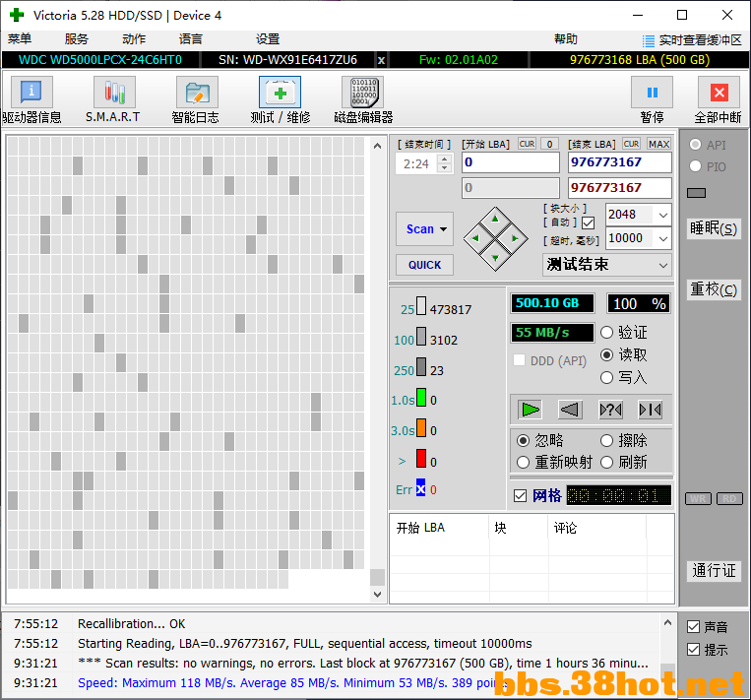The image size is (751, 700).
Task: Open the 菜单 menu
Action: 20,38
